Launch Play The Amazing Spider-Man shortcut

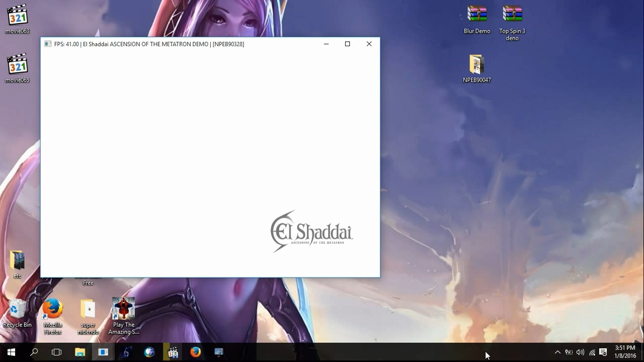[x=123, y=309]
